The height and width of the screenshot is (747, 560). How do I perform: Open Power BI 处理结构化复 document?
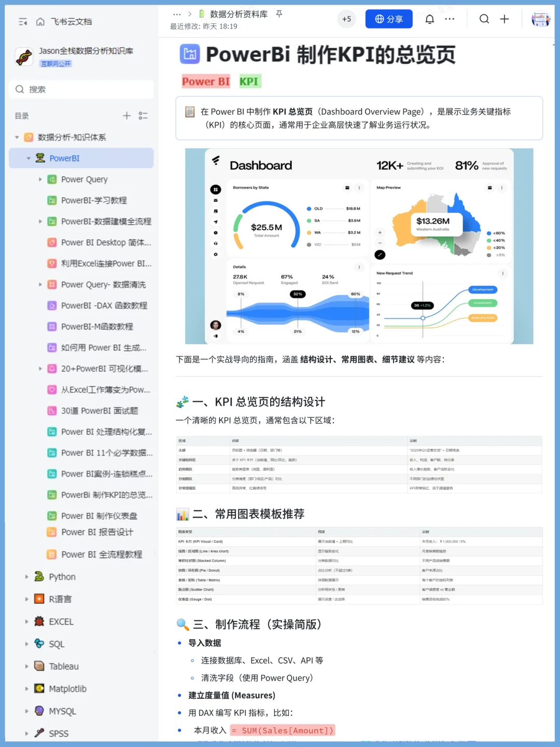tap(107, 432)
